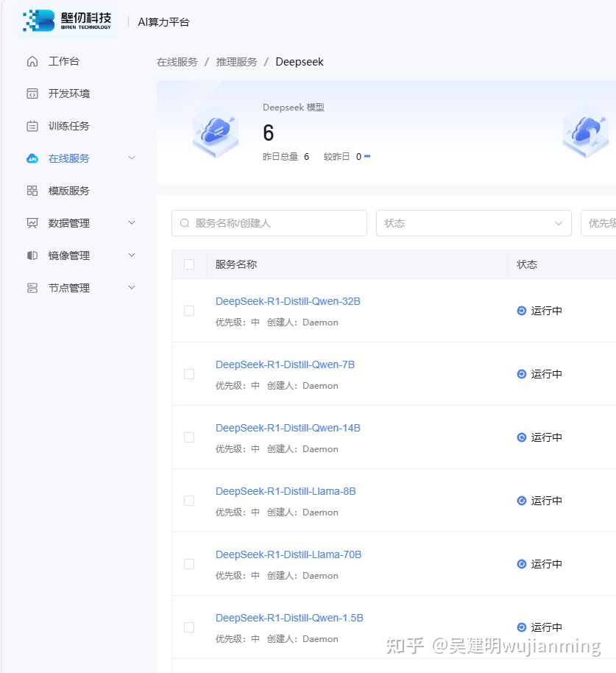Open the 状态 status filter dropdown

coord(473,222)
